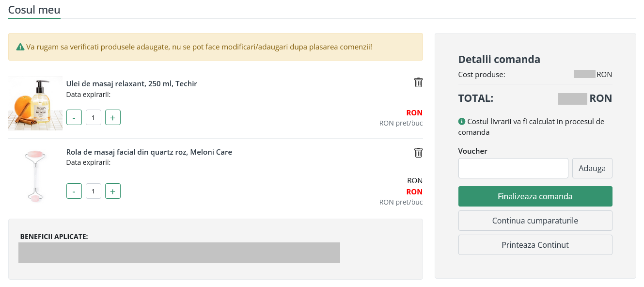Click the Adauga voucher button

tap(592, 168)
